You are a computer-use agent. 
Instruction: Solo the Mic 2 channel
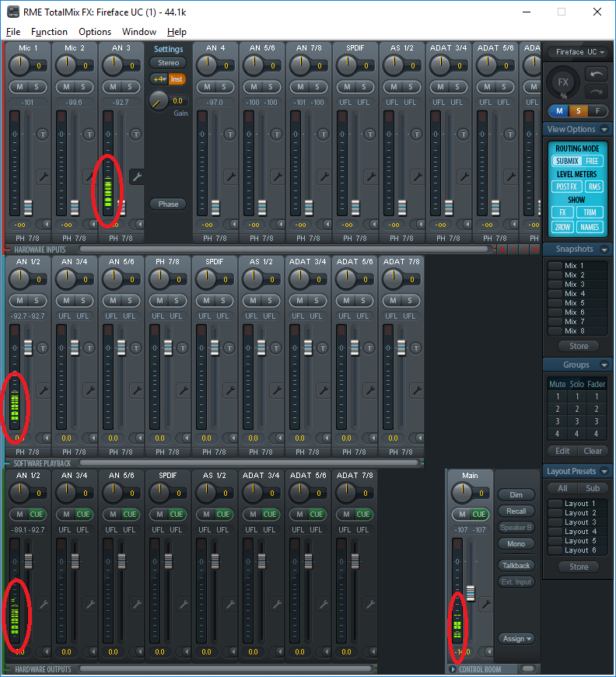(83, 87)
